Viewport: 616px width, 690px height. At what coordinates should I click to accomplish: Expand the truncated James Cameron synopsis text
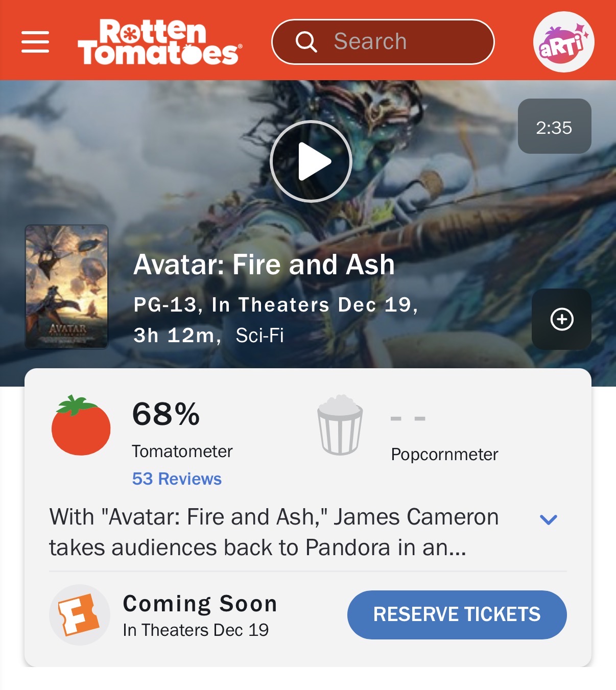[274, 532]
